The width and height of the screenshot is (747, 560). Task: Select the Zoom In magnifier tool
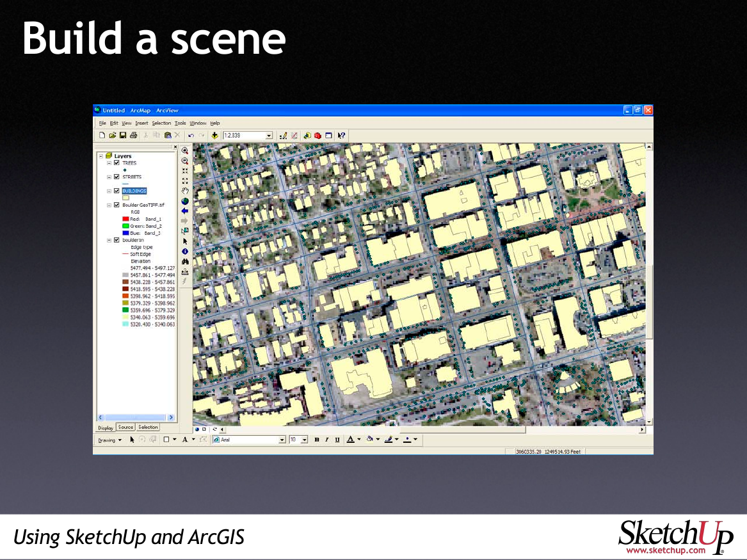(185, 150)
